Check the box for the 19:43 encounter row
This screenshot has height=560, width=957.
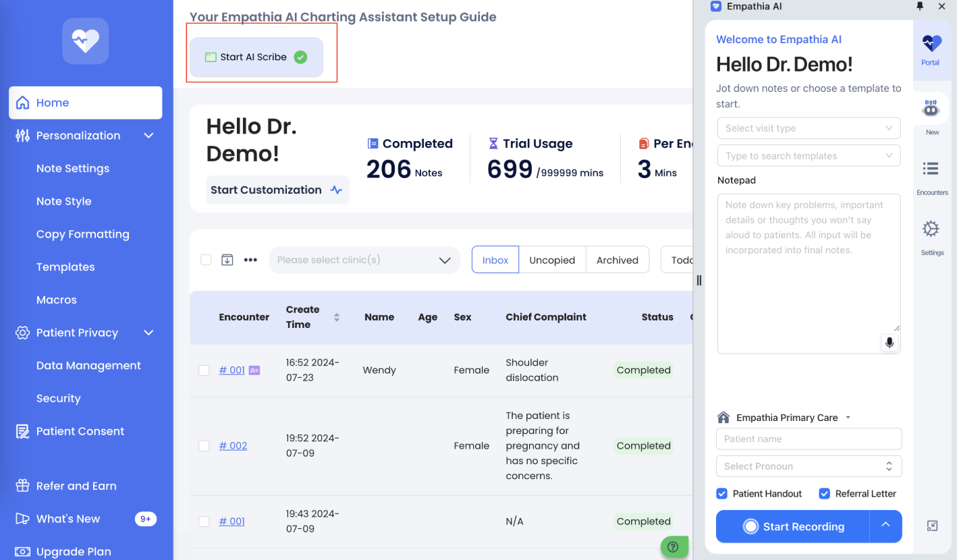coord(204,522)
